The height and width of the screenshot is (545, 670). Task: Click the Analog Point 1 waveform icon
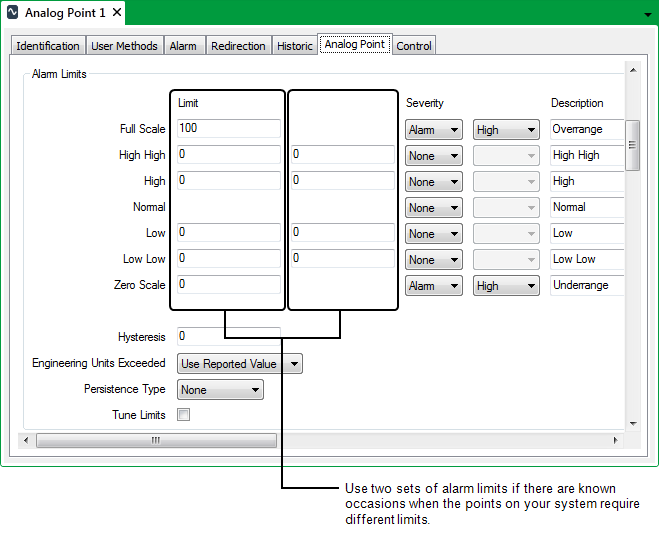click(13, 13)
